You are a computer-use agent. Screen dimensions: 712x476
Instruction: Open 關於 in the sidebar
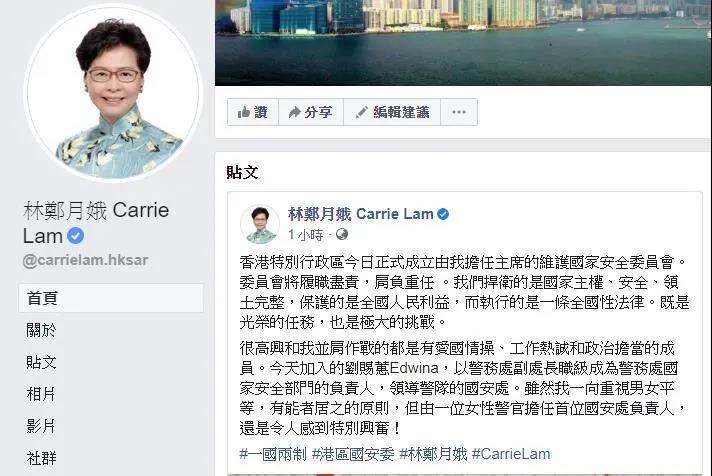pyautogui.click(x=41, y=330)
